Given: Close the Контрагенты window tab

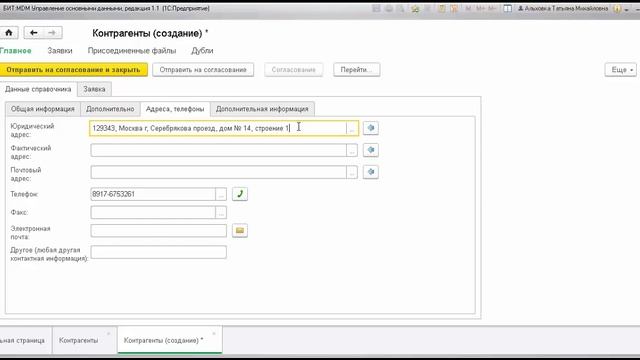Looking at the screenshot, I should click(109, 334).
